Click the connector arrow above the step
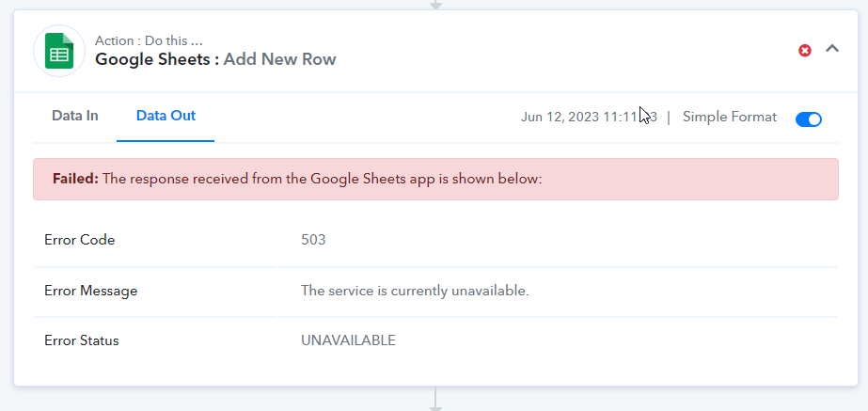The width and height of the screenshot is (868, 411). click(x=435, y=5)
